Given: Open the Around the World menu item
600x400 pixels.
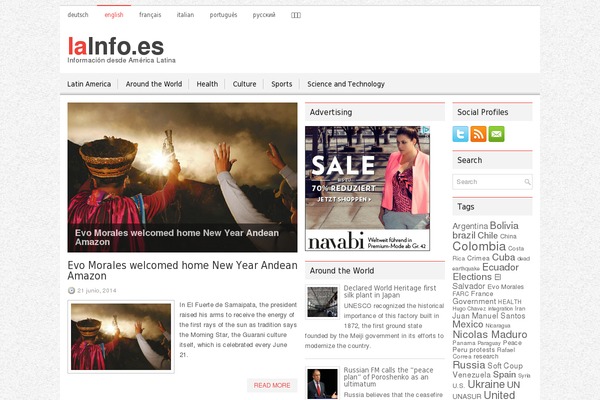Looking at the screenshot, I should [x=154, y=84].
